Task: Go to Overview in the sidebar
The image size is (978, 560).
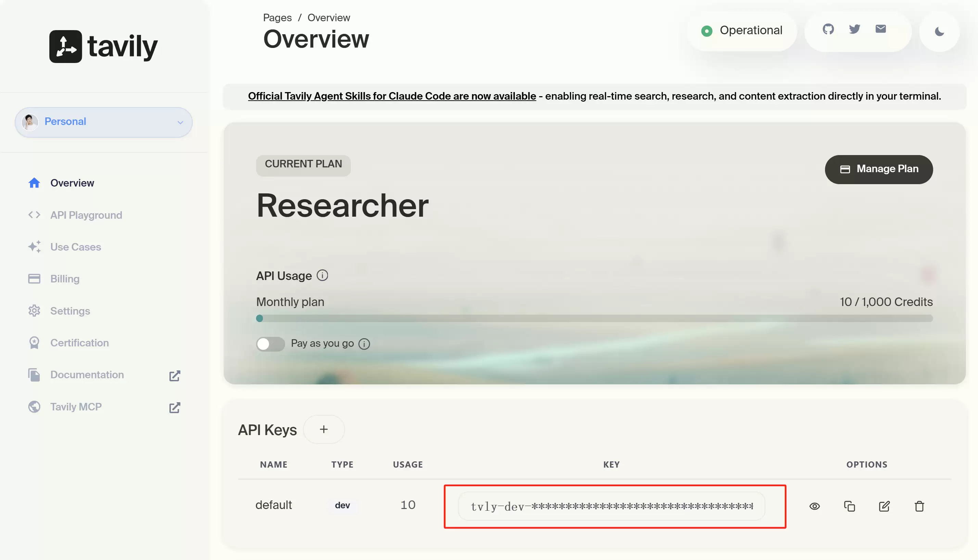Action: [x=72, y=183]
